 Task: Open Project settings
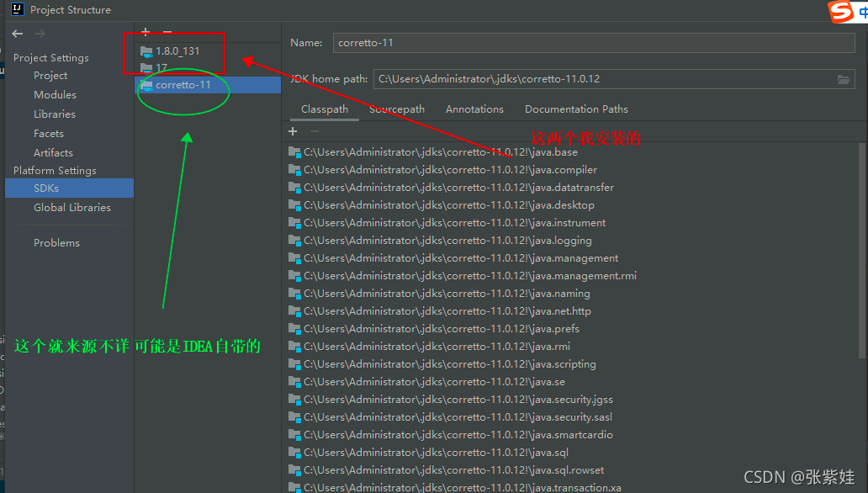point(50,76)
